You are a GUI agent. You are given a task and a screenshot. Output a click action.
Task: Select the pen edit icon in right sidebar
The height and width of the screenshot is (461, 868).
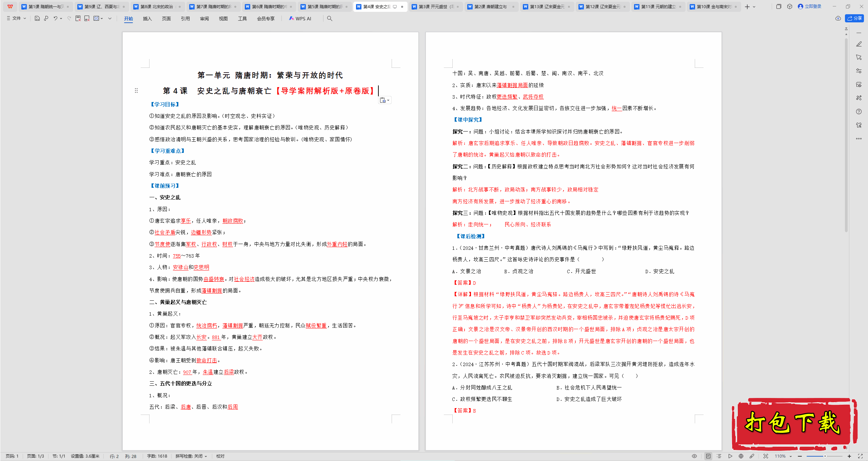tap(859, 44)
